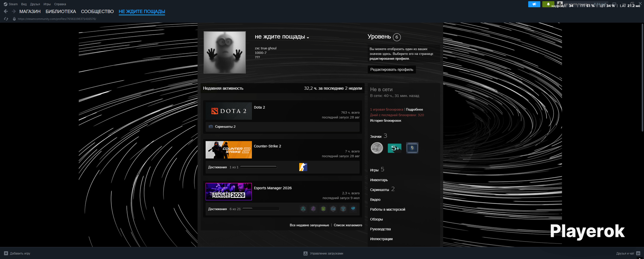Screen dimensions: 644x259
Task: Click the page's vertical scrollbar
Action: pyautogui.click(x=642, y=77)
